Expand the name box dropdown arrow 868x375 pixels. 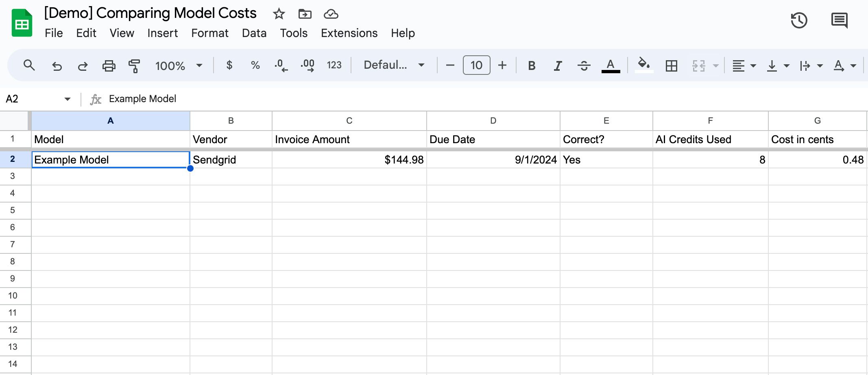[x=67, y=99]
